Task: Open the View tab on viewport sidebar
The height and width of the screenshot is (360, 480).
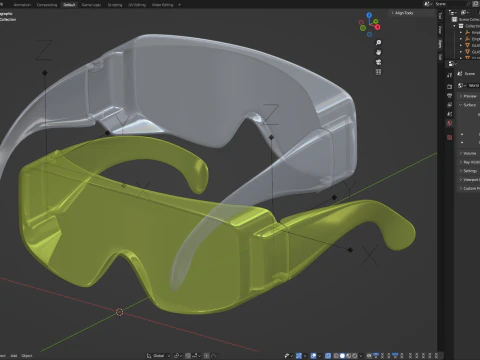Action: coord(440,29)
